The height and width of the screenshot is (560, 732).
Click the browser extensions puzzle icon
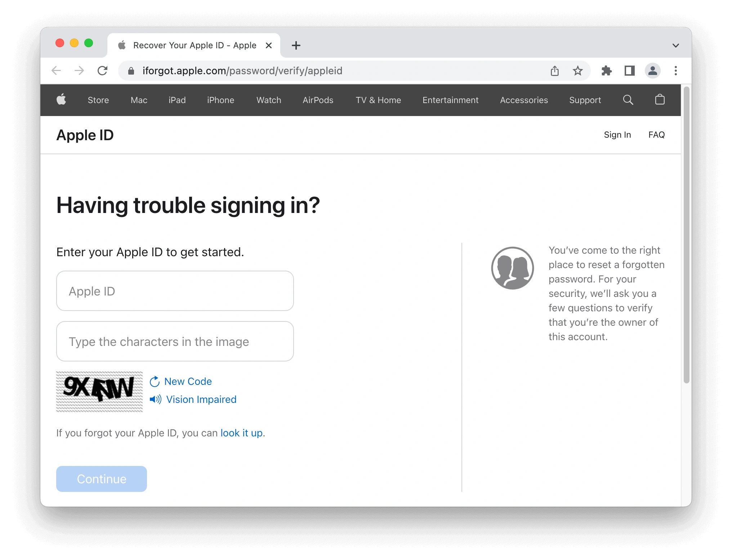[607, 71]
